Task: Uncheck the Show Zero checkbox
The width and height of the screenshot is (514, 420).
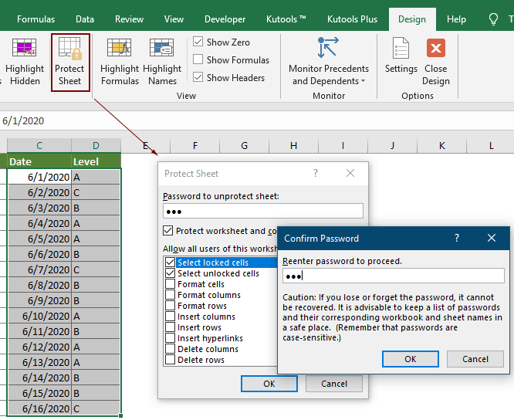Action: 198,42
